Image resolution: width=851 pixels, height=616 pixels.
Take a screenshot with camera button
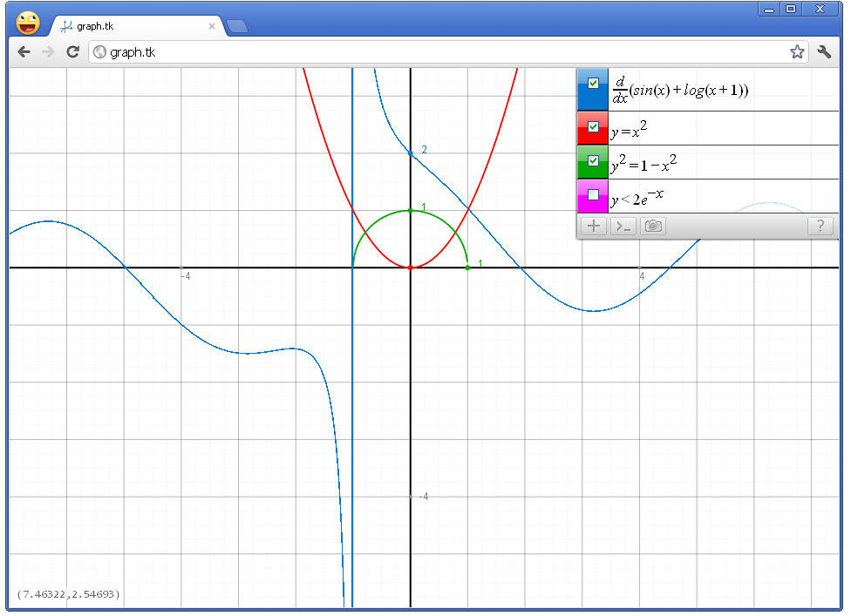[x=653, y=226]
